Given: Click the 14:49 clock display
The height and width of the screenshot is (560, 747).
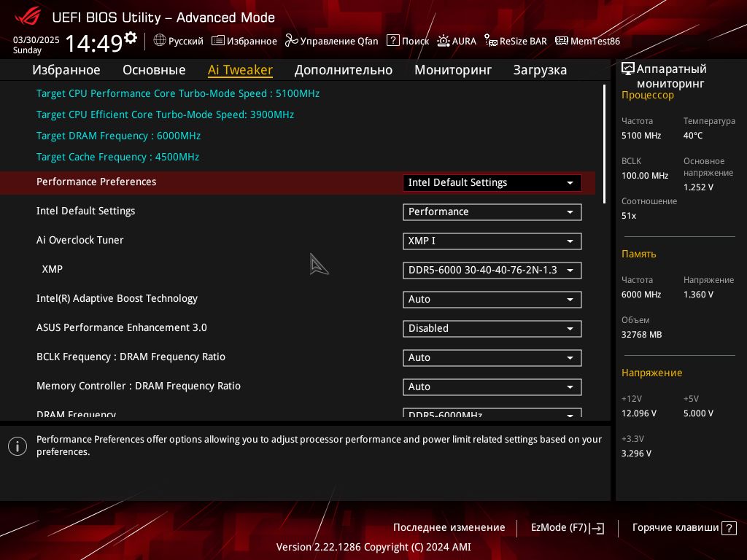Looking at the screenshot, I should (x=94, y=43).
